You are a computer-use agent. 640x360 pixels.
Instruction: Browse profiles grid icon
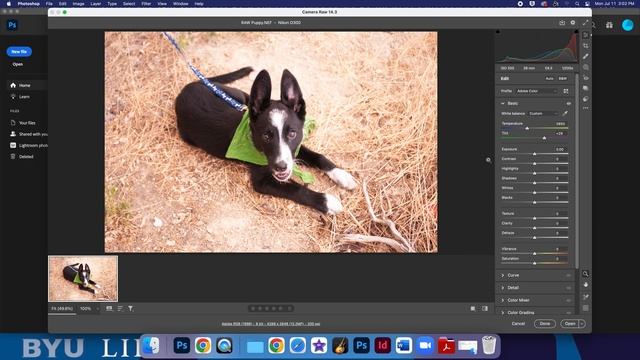tap(566, 91)
